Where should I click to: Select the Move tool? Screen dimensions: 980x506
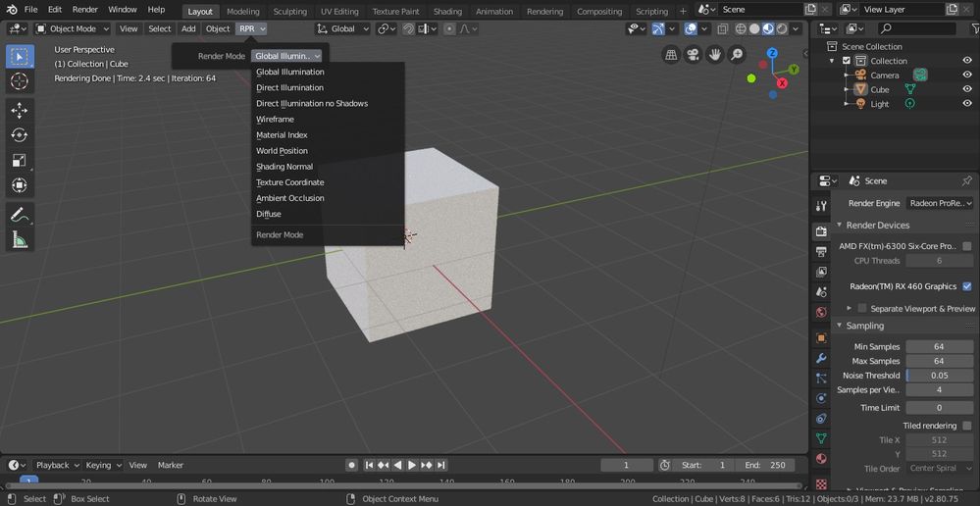click(x=20, y=111)
